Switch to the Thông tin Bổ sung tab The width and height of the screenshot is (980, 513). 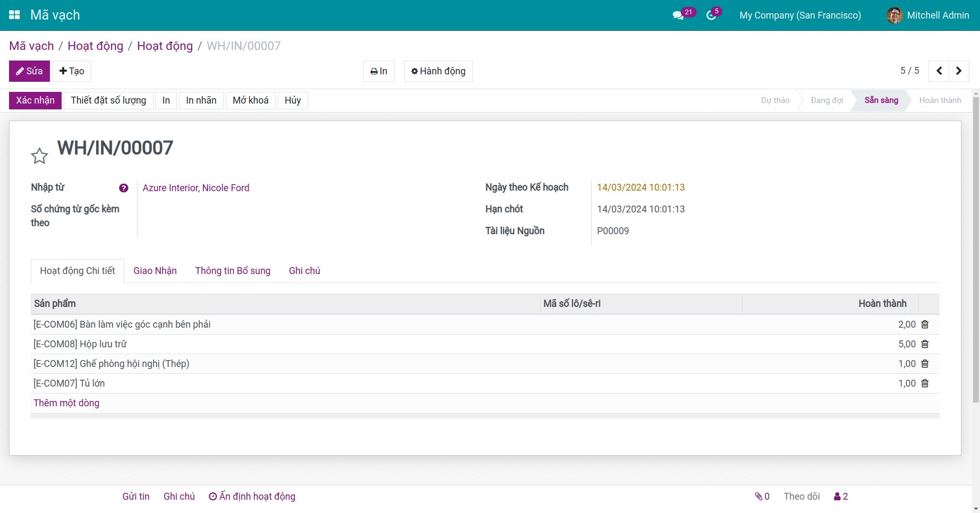point(233,271)
